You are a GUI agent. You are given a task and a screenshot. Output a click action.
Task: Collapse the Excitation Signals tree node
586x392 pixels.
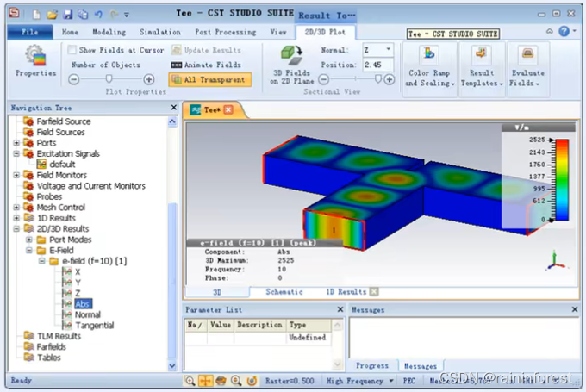(x=16, y=153)
